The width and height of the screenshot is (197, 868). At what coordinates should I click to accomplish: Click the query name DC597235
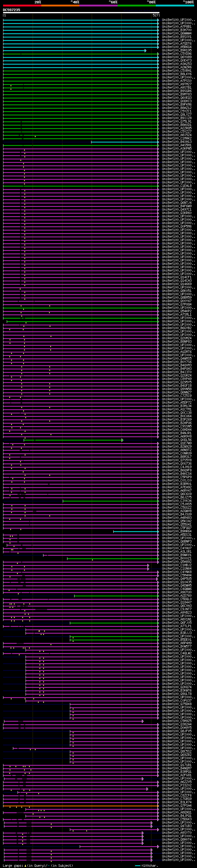(x=11, y=10)
